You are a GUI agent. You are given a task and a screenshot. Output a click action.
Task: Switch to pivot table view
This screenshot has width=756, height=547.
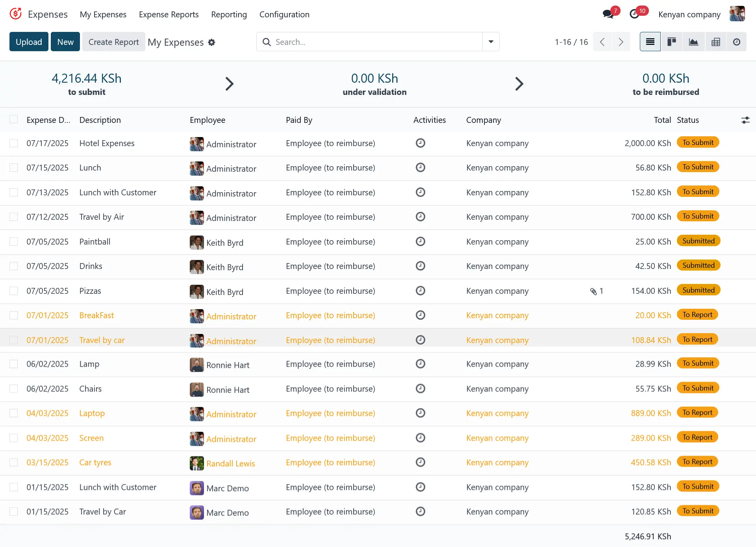715,42
